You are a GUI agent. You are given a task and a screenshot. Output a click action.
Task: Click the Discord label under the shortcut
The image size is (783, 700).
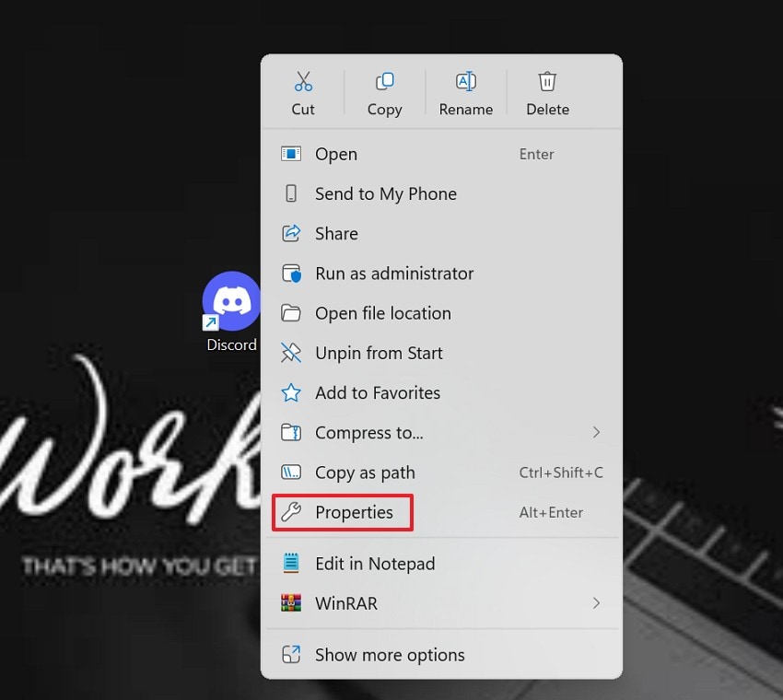231,344
